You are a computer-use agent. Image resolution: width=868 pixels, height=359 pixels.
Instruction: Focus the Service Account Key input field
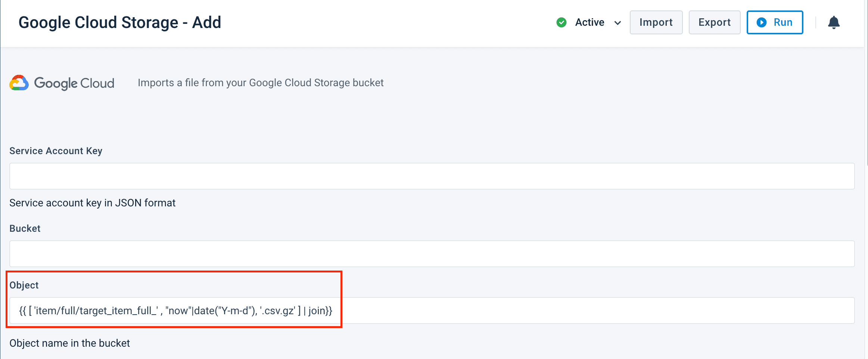pos(432,176)
